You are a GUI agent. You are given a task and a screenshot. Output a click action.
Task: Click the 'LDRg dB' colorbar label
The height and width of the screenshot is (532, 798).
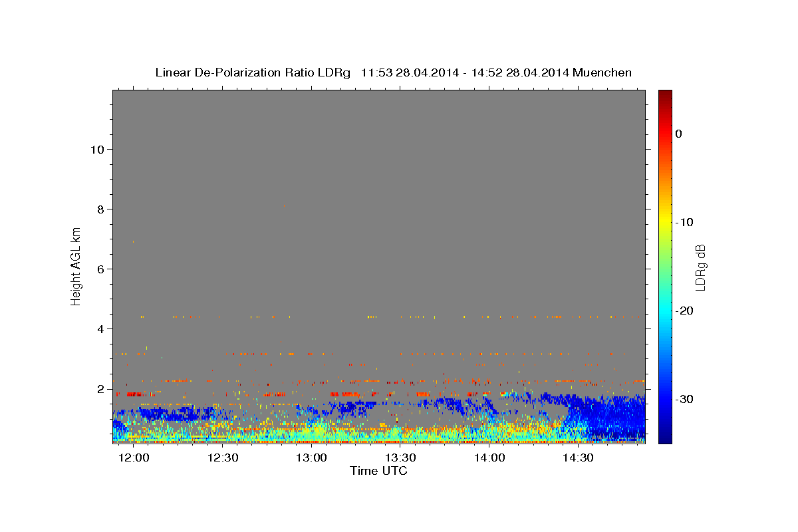point(700,267)
